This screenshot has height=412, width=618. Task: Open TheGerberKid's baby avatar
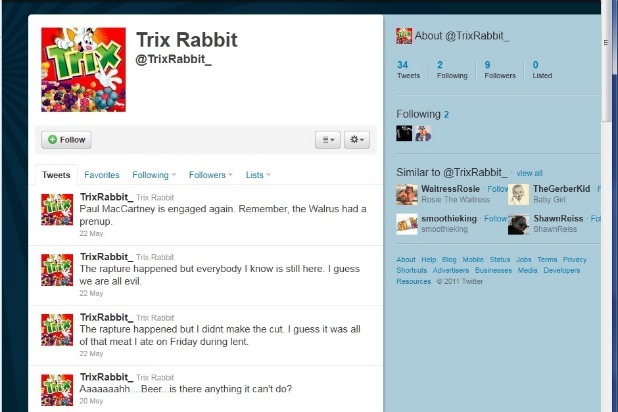pos(518,194)
